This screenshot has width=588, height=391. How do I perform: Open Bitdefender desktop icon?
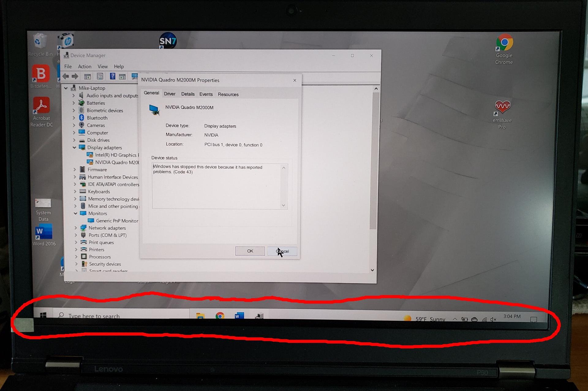(x=41, y=77)
